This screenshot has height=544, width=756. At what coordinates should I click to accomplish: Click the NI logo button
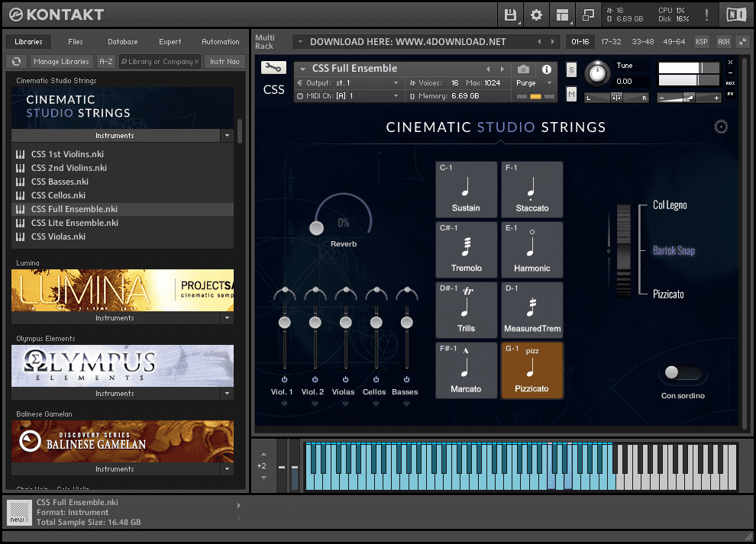click(x=736, y=15)
